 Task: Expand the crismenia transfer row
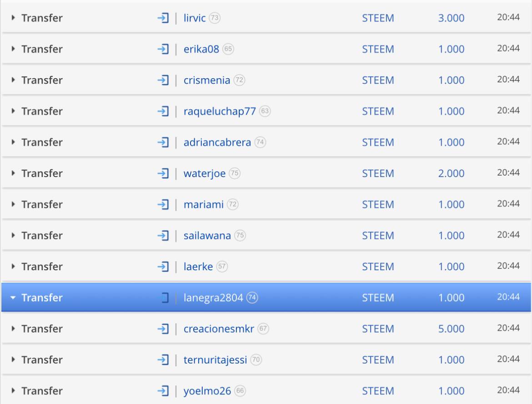[x=13, y=80]
